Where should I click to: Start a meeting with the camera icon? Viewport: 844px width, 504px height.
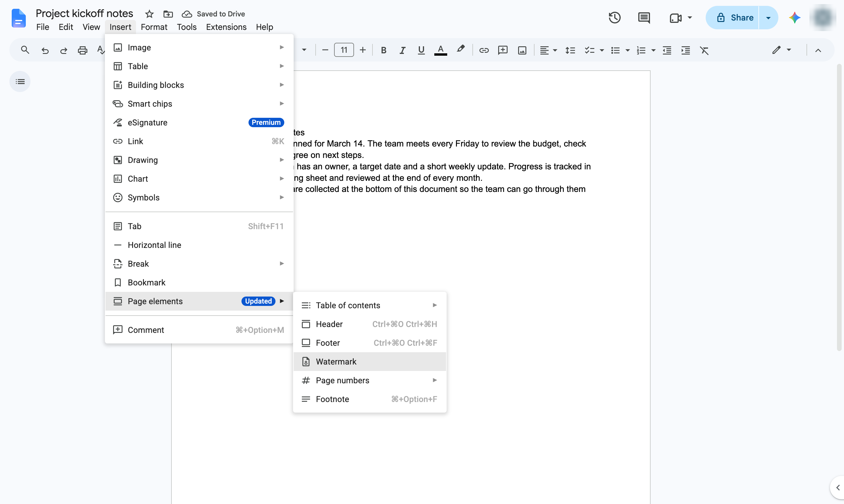pyautogui.click(x=675, y=18)
